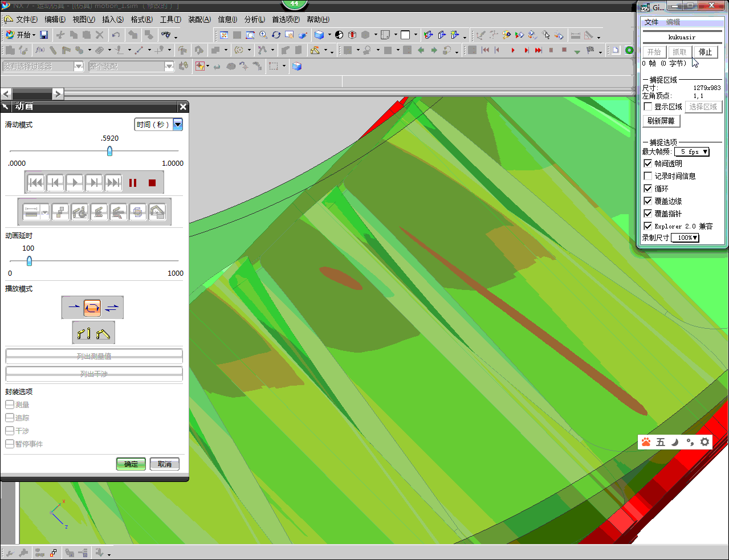Click the assembly position yellow linkage icon
729x560 pixels.
103,333
